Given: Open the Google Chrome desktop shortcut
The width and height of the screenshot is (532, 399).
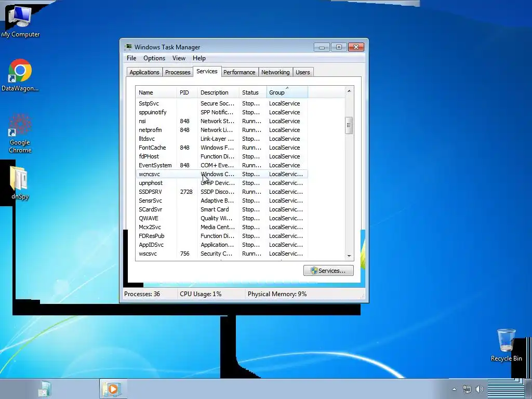Looking at the screenshot, I should pyautogui.click(x=20, y=133).
